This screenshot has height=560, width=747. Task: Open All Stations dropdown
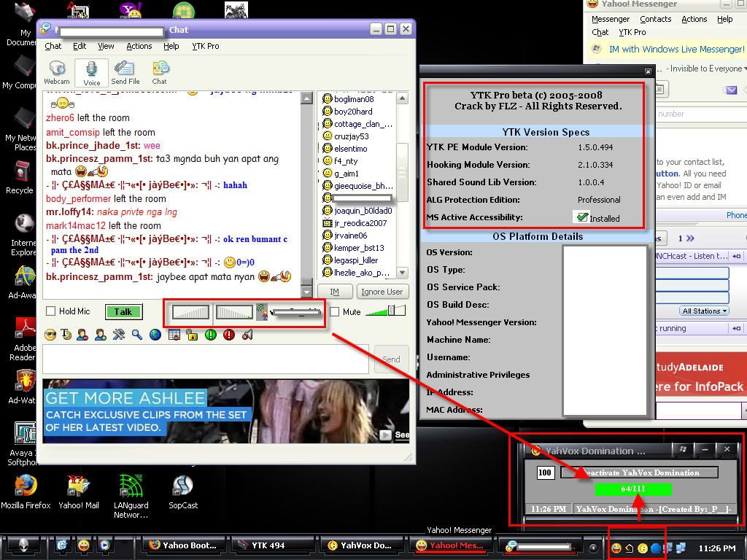pyautogui.click(x=704, y=311)
